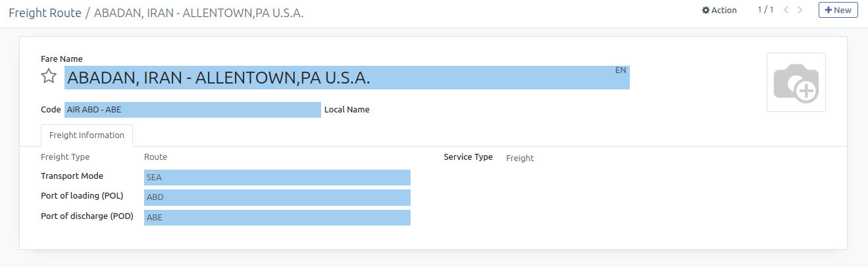Viewport: 868px width, 267px height.
Task: Open the Transport Mode dropdown showing SEA
Action: tap(277, 178)
